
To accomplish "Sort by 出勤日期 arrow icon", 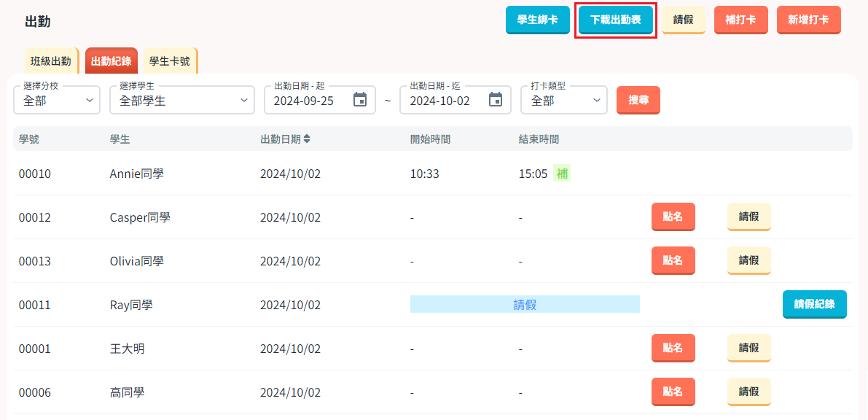I will (x=307, y=139).
